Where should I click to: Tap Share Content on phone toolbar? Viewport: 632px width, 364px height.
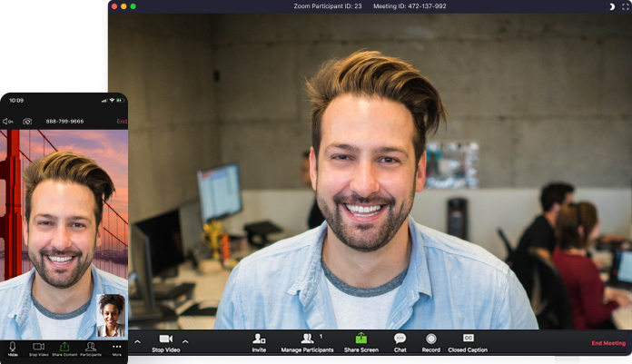[x=64, y=349]
